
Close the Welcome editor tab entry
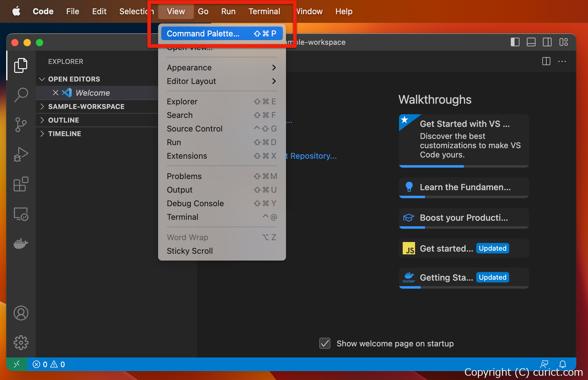(56, 93)
